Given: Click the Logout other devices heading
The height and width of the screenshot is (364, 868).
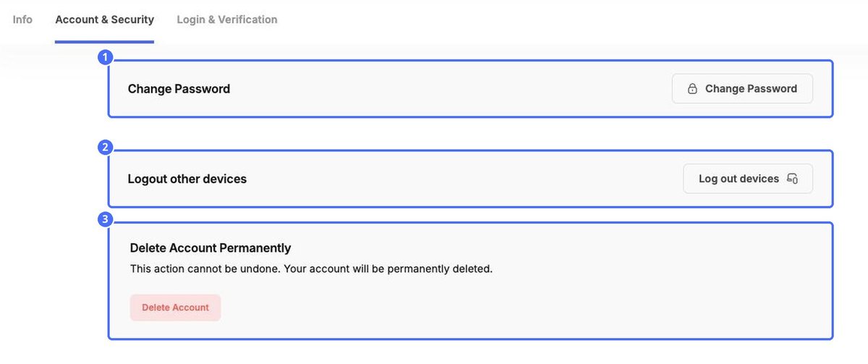Looking at the screenshot, I should pos(187,179).
